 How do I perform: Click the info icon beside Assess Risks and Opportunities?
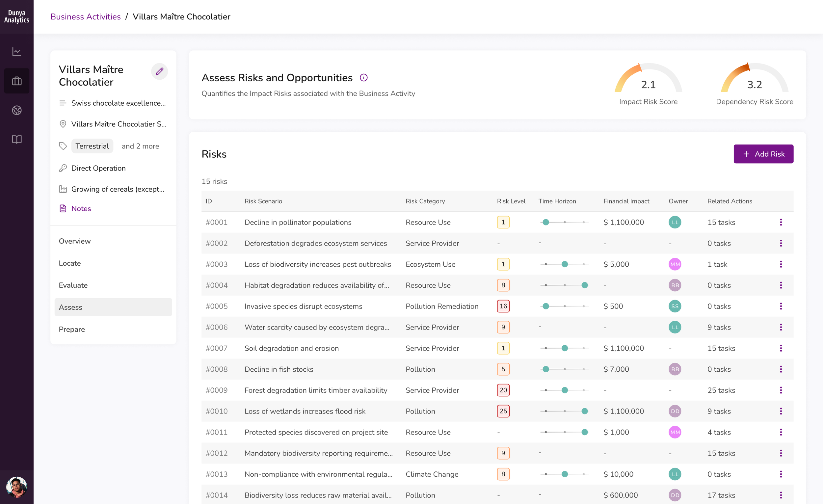tap(363, 77)
